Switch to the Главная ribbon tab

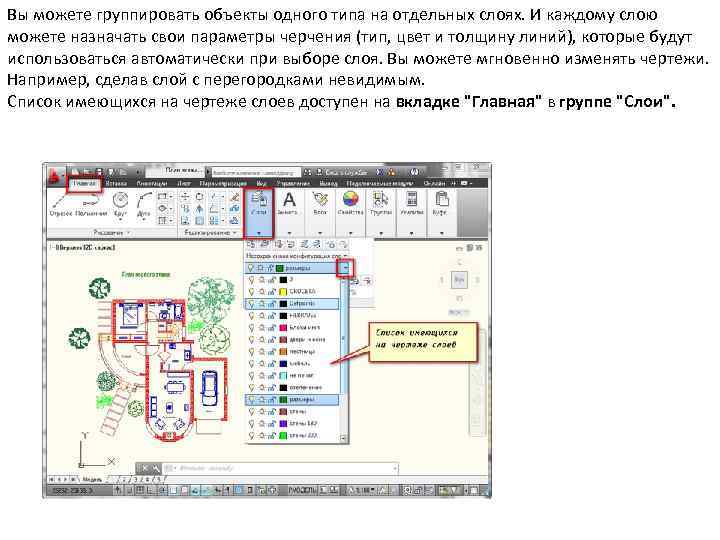click(84, 183)
